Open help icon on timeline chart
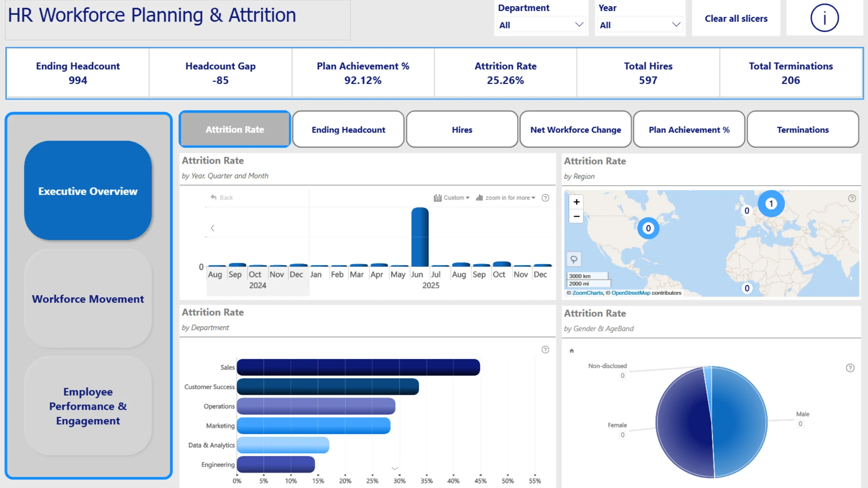This screenshot has width=868, height=488. click(545, 198)
